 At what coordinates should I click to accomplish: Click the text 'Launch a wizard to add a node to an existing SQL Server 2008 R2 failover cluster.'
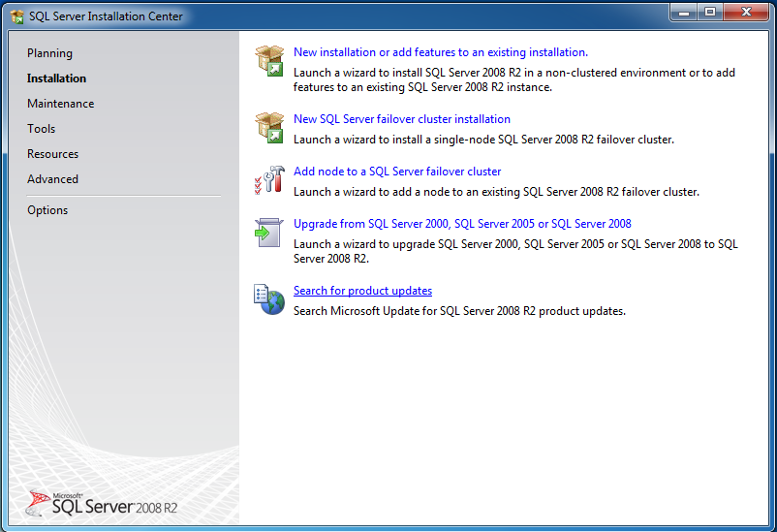point(496,192)
